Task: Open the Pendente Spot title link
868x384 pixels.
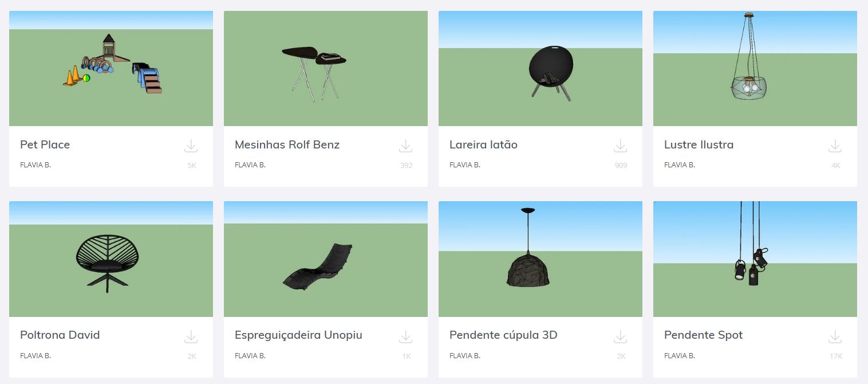Action: pyautogui.click(x=703, y=335)
